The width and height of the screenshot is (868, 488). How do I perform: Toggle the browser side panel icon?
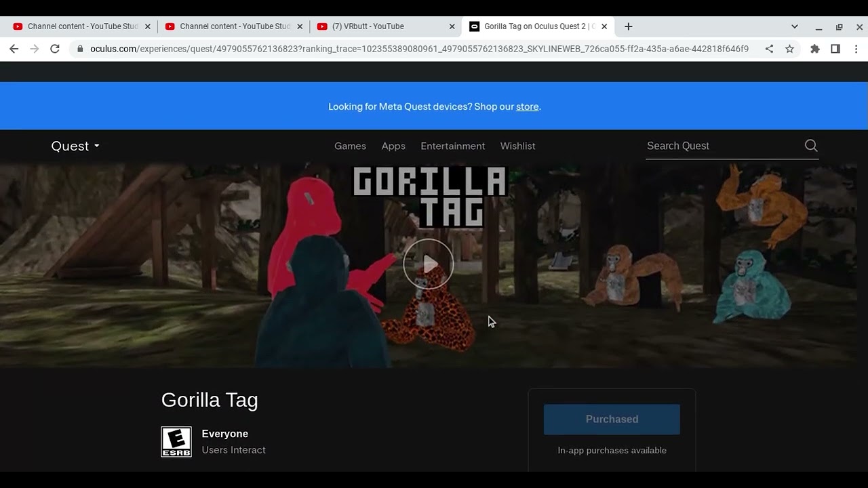(x=835, y=49)
